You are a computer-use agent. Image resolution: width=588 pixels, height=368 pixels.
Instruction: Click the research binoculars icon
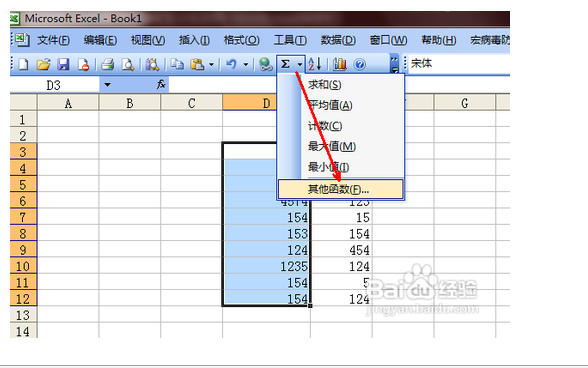coord(152,65)
